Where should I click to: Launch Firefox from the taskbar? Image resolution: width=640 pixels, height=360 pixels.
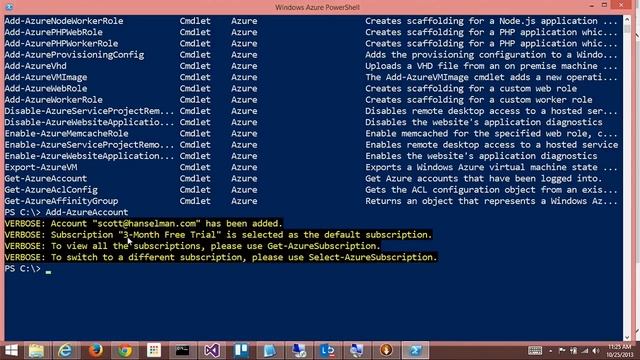95,350
